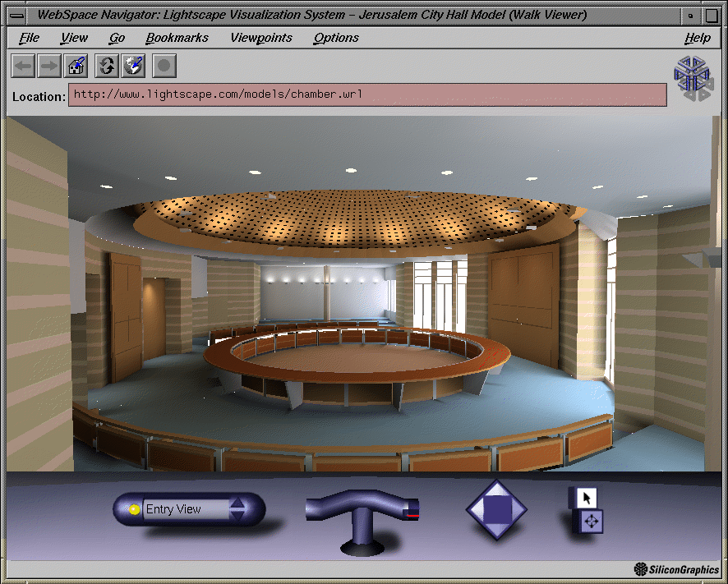Open the Options menu
The height and width of the screenshot is (584, 728).
(x=336, y=38)
